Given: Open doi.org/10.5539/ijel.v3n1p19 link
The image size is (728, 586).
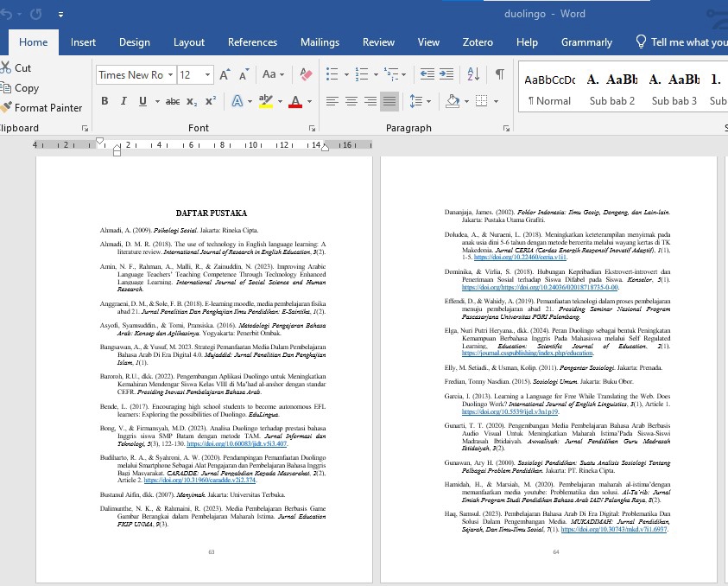Looking at the screenshot, I should tap(510, 411).
